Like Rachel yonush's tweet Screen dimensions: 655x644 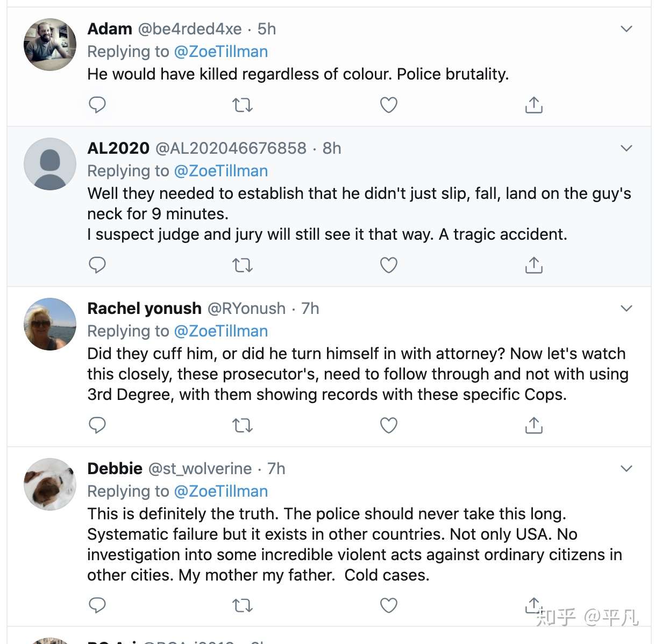[x=388, y=425]
